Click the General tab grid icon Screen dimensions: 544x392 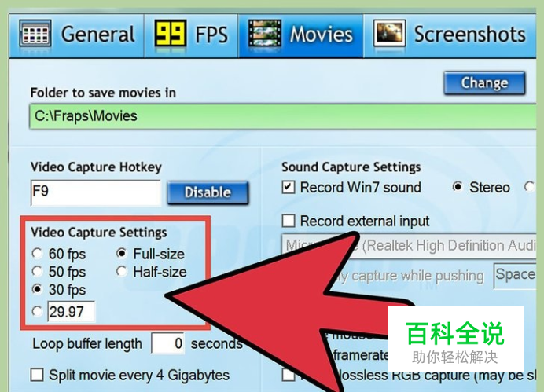click(x=35, y=34)
